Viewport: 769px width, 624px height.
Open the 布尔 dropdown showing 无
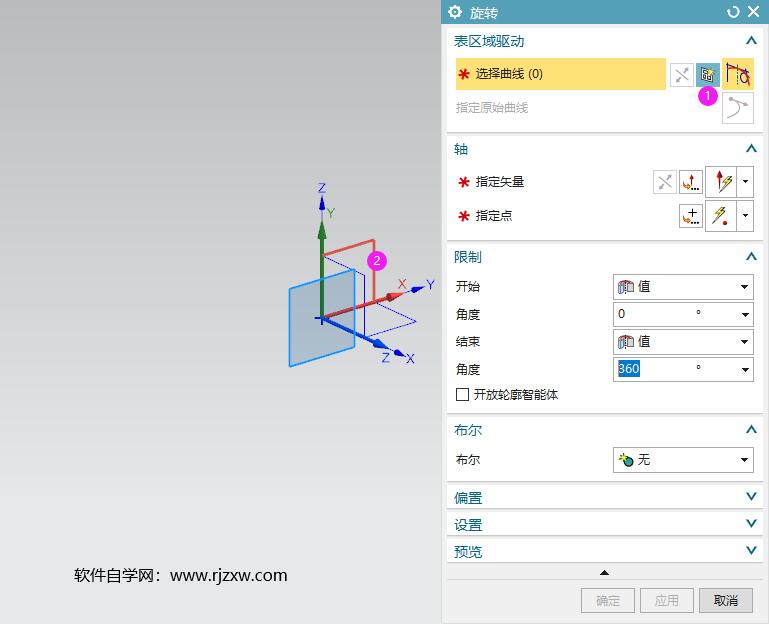683,460
